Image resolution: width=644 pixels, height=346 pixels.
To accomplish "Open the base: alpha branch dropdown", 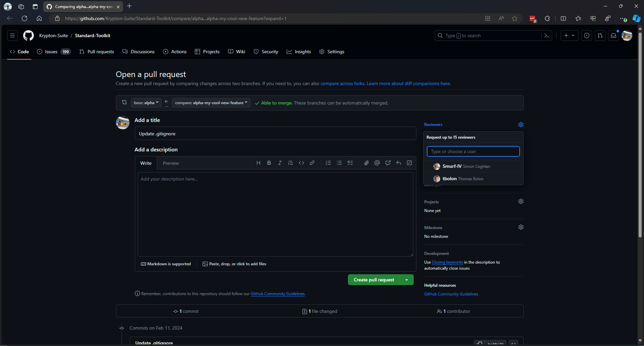I will coord(146,103).
